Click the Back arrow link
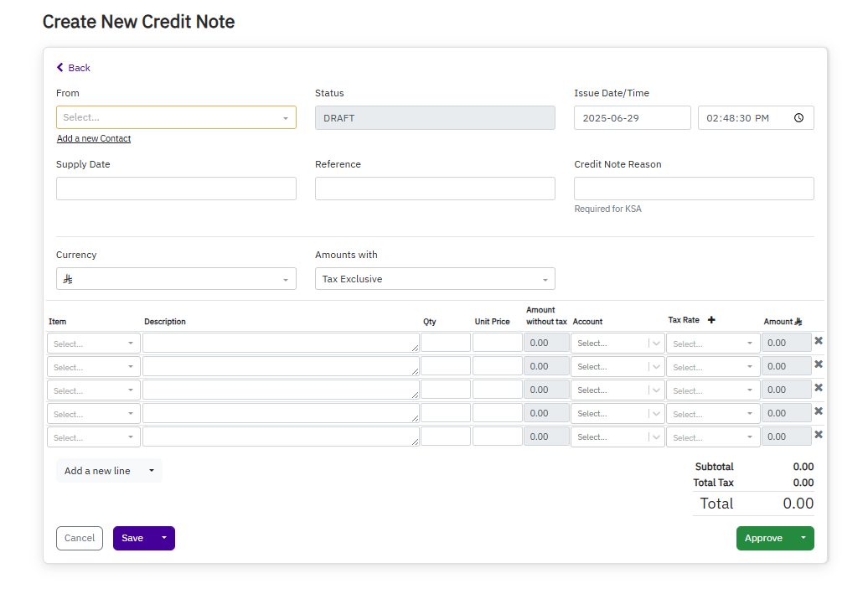 click(73, 68)
